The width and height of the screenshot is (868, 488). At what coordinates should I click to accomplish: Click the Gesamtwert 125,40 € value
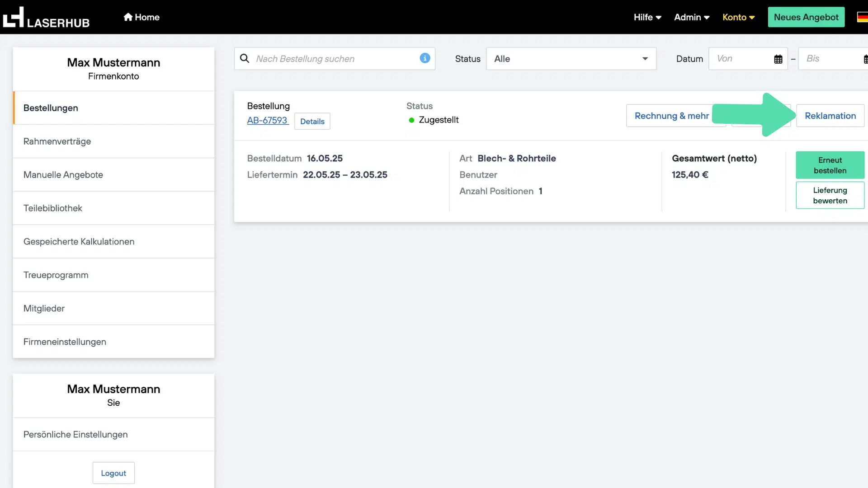click(x=690, y=175)
